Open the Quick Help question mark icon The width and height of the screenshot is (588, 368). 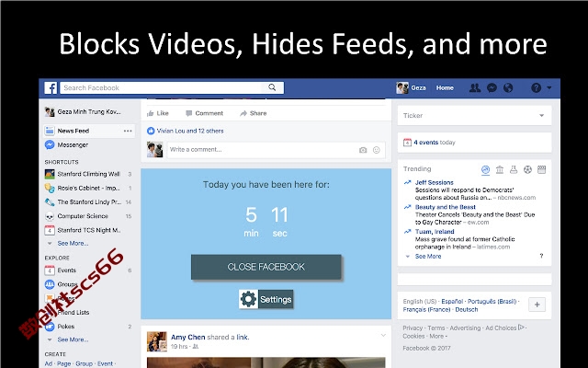pyautogui.click(x=536, y=88)
